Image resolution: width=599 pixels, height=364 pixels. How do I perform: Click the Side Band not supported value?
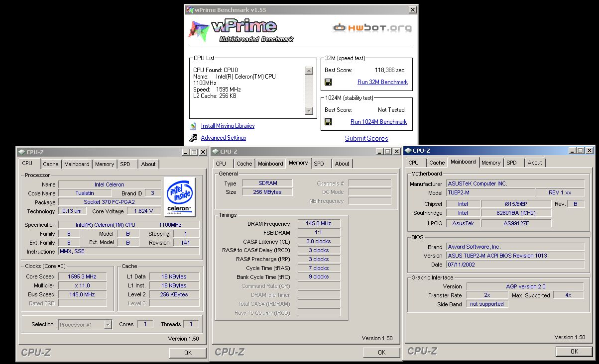click(487, 304)
